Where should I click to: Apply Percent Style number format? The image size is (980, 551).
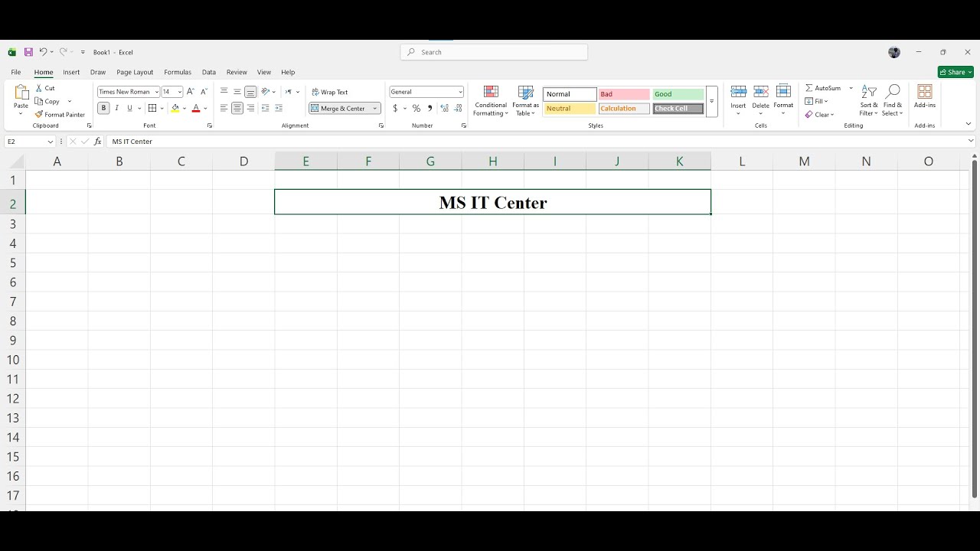(416, 109)
